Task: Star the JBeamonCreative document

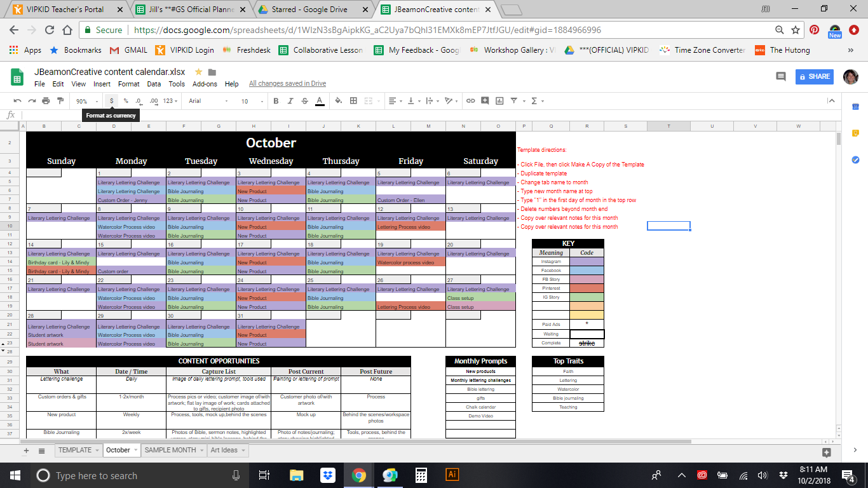Action: click(198, 72)
